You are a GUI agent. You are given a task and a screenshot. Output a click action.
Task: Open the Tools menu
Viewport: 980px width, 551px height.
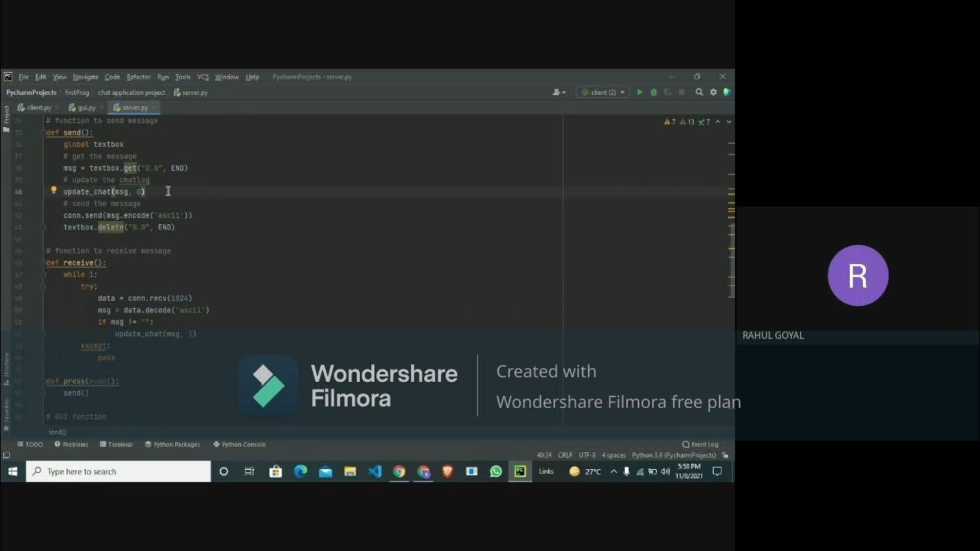pos(183,77)
